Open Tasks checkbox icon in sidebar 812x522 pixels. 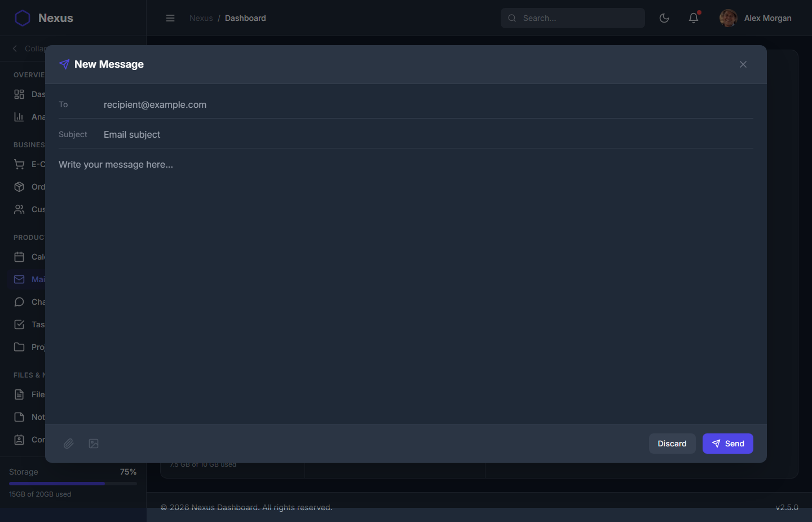(x=19, y=324)
